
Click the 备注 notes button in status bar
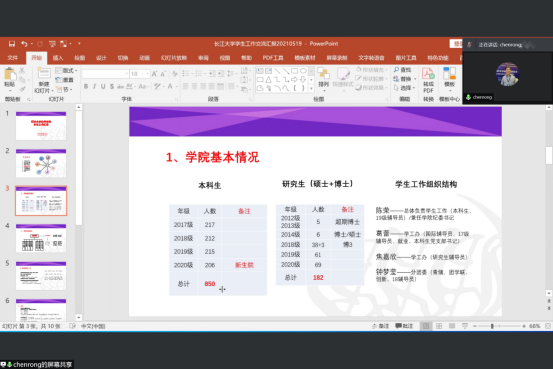point(381,326)
